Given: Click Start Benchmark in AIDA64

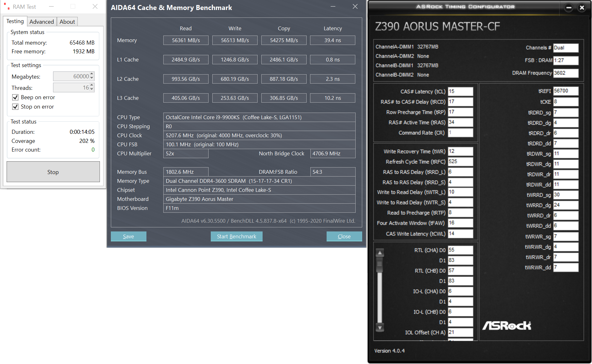Looking at the screenshot, I should (x=236, y=236).
